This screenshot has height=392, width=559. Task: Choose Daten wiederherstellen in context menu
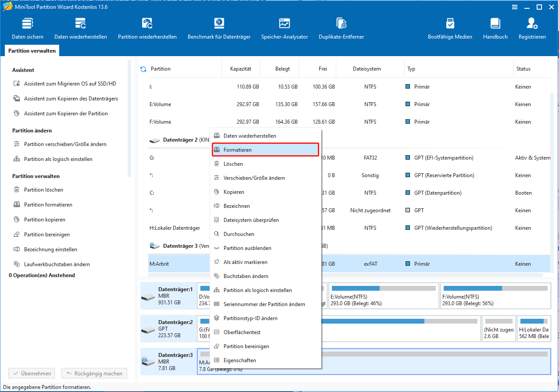click(266, 136)
